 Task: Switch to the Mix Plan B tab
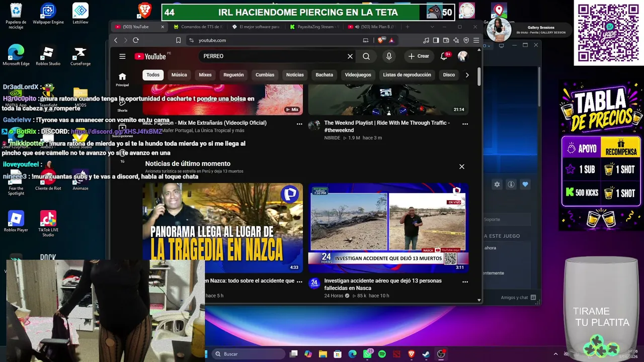[374, 27]
